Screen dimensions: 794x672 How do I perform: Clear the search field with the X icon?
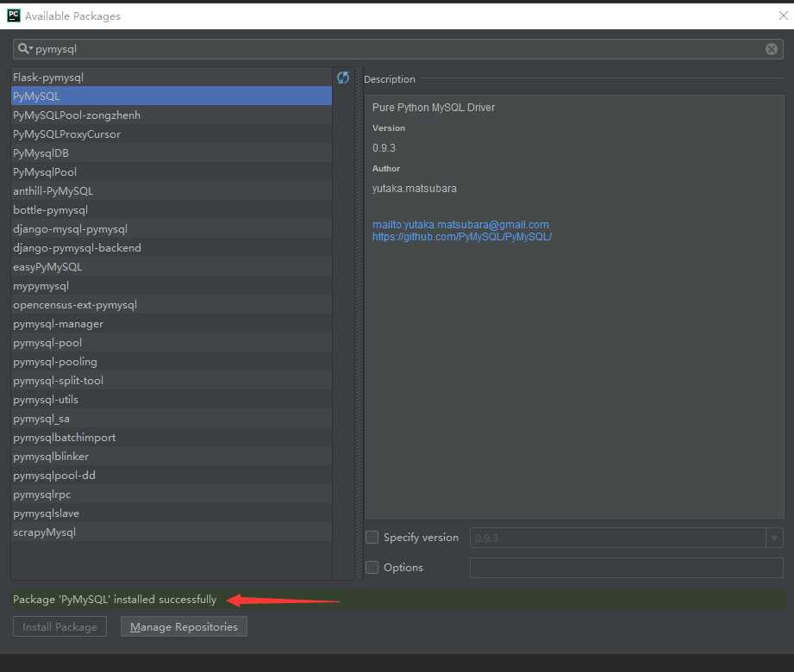click(772, 49)
